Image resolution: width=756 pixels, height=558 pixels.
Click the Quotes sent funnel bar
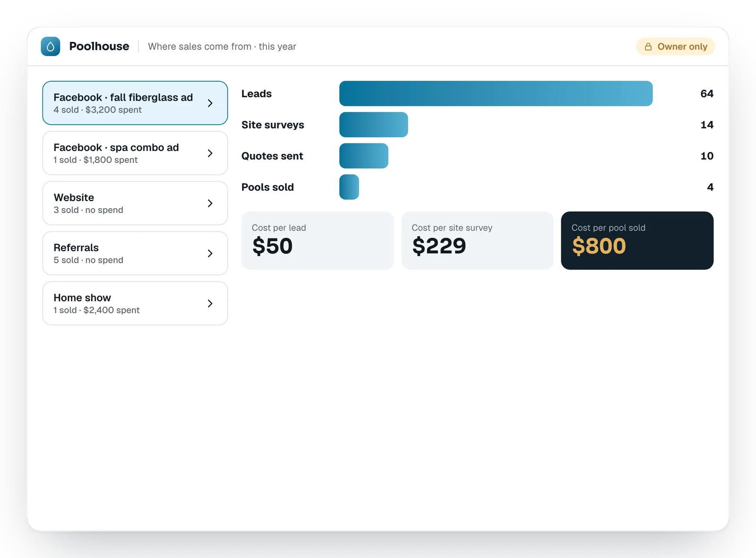click(x=364, y=156)
